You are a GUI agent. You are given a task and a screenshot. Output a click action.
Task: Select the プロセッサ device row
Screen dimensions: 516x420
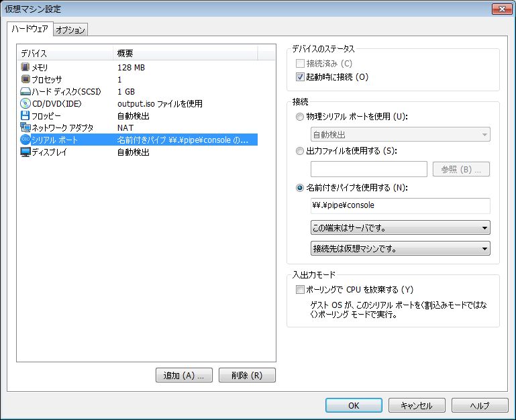coord(138,79)
